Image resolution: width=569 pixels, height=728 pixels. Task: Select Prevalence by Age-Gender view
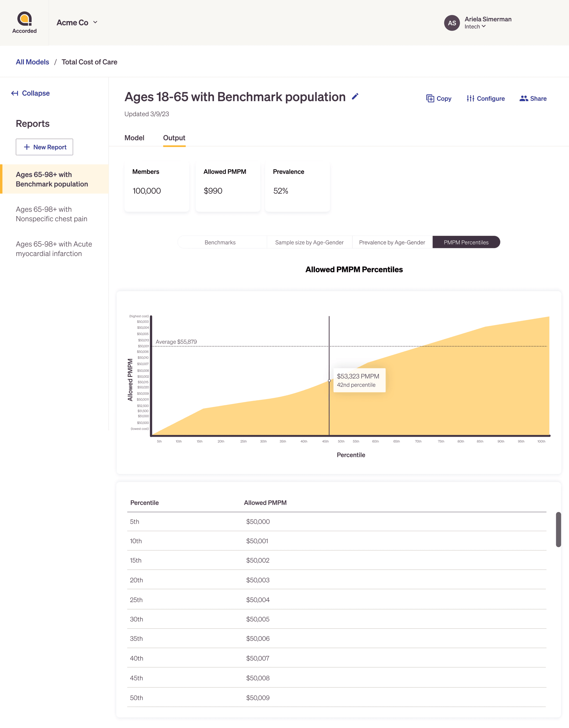click(392, 242)
